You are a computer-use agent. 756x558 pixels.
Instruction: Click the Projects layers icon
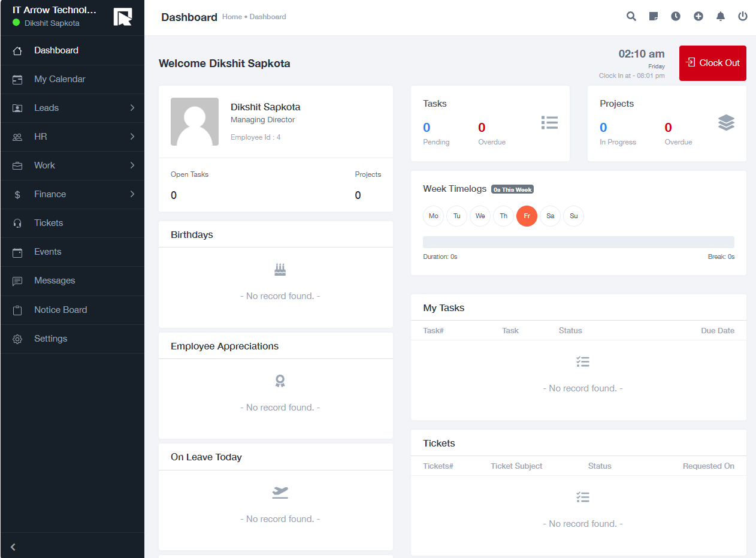726,123
